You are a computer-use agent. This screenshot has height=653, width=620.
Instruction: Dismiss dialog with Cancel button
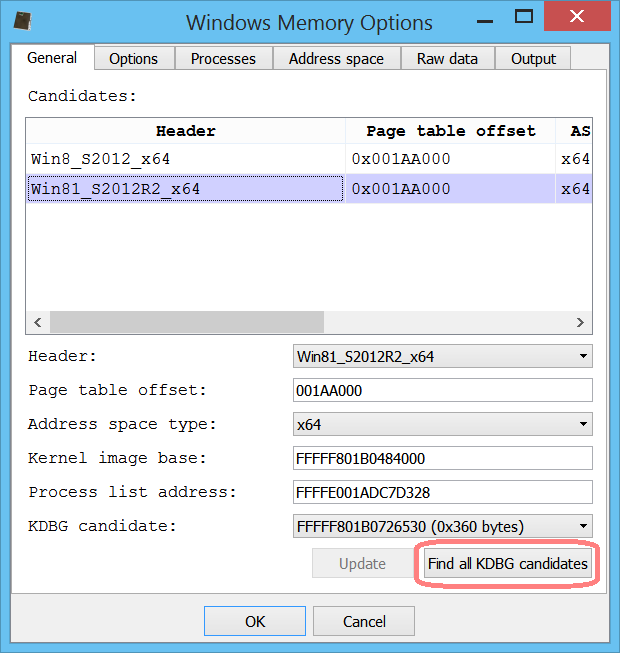click(x=364, y=621)
